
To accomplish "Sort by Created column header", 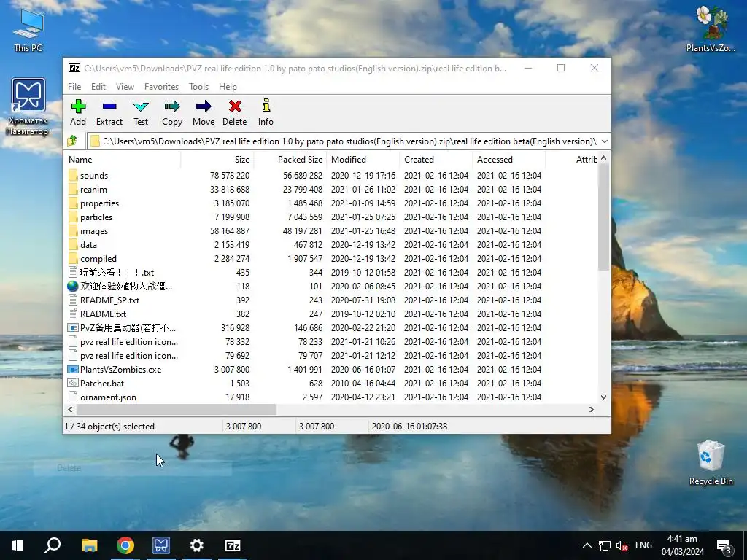I will [436, 160].
